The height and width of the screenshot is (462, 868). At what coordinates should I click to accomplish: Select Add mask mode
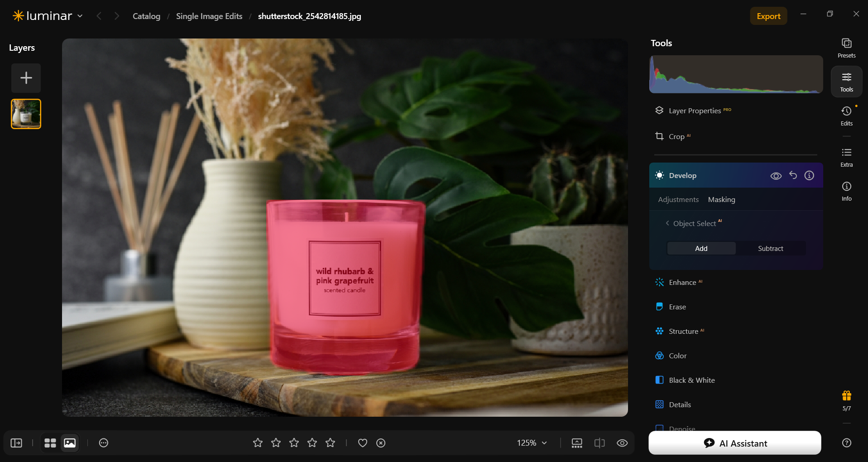point(701,248)
